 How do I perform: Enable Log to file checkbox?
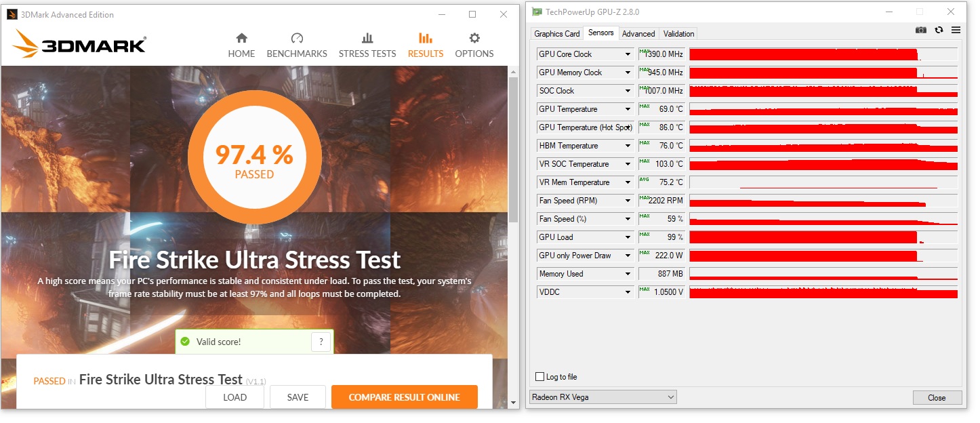point(540,377)
